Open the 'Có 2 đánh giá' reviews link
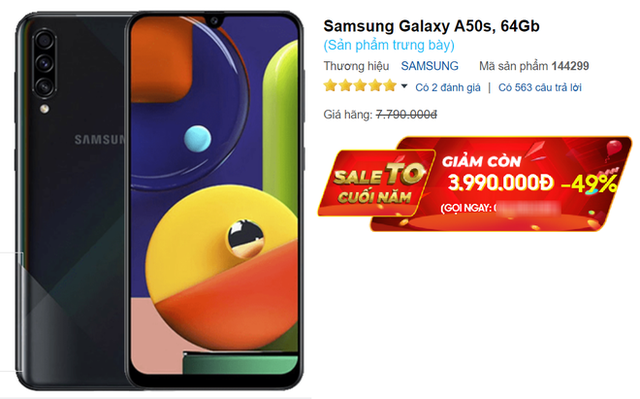Viewport: 640px width, 399px height. point(448,87)
